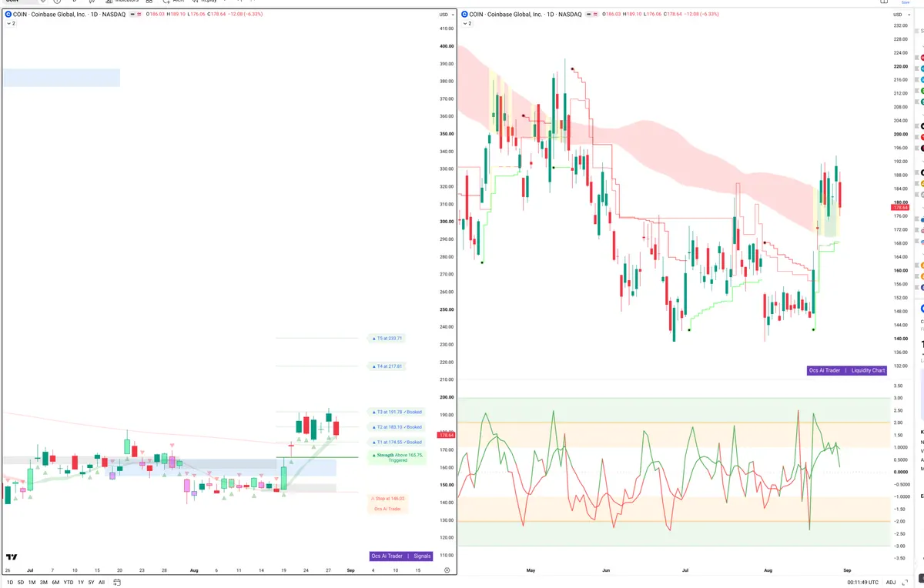Screen dimensions: 924x588
Task: Click the TradingView logo on left chart
Action: 12,557
